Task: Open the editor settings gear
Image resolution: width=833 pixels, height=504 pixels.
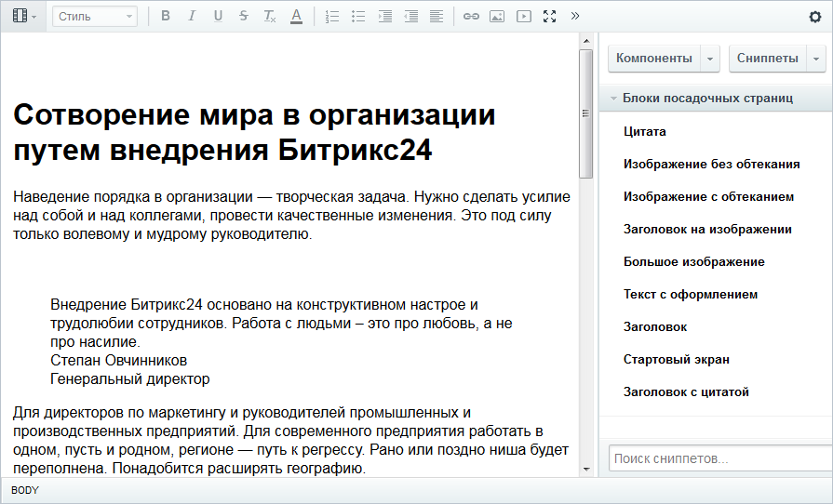Action: pos(815,17)
